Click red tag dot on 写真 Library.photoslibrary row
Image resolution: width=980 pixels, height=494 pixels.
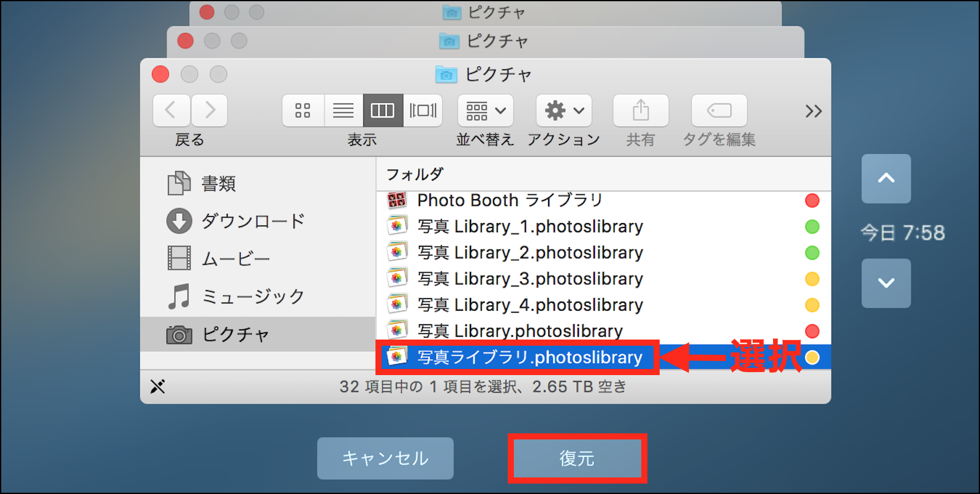[x=812, y=331]
